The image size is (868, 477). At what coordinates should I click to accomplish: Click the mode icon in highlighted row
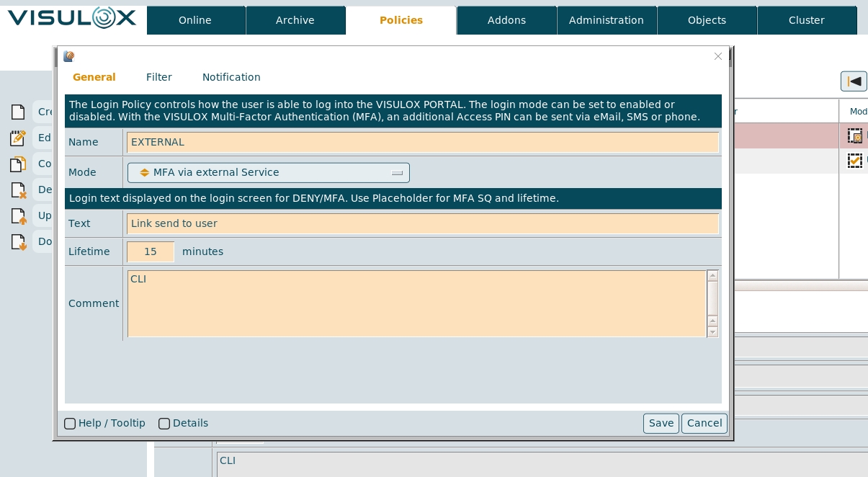(x=855, y=135)
